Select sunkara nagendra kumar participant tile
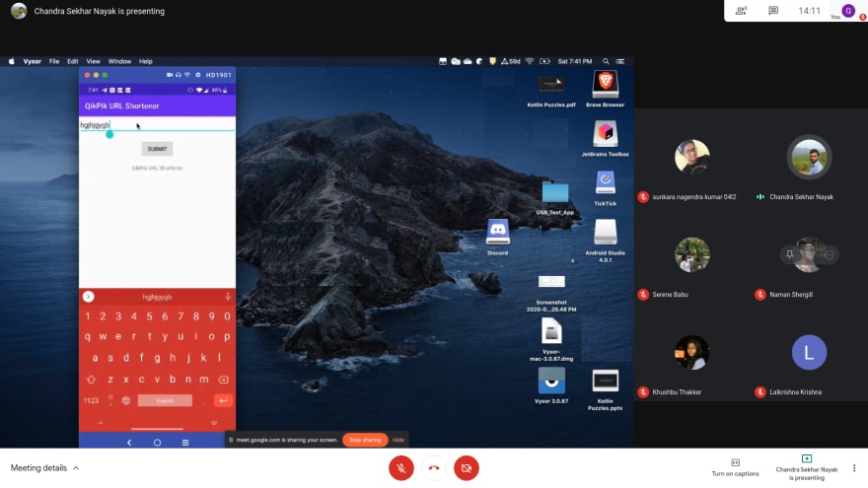This screenshot has width=868, height=488. (692, 157)
